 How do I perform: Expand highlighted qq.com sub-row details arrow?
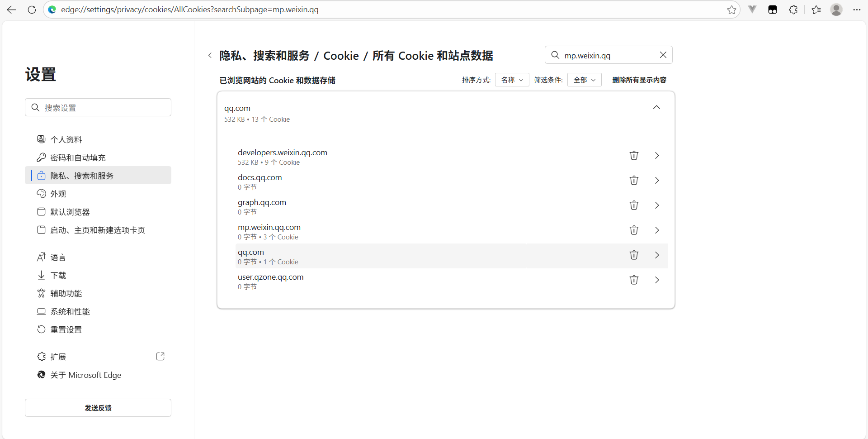click(x=657, y=255)
